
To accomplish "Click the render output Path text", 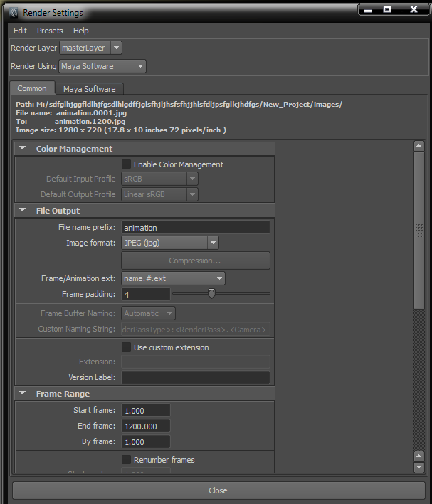I will pyautogui.click(x=179, y=105).
